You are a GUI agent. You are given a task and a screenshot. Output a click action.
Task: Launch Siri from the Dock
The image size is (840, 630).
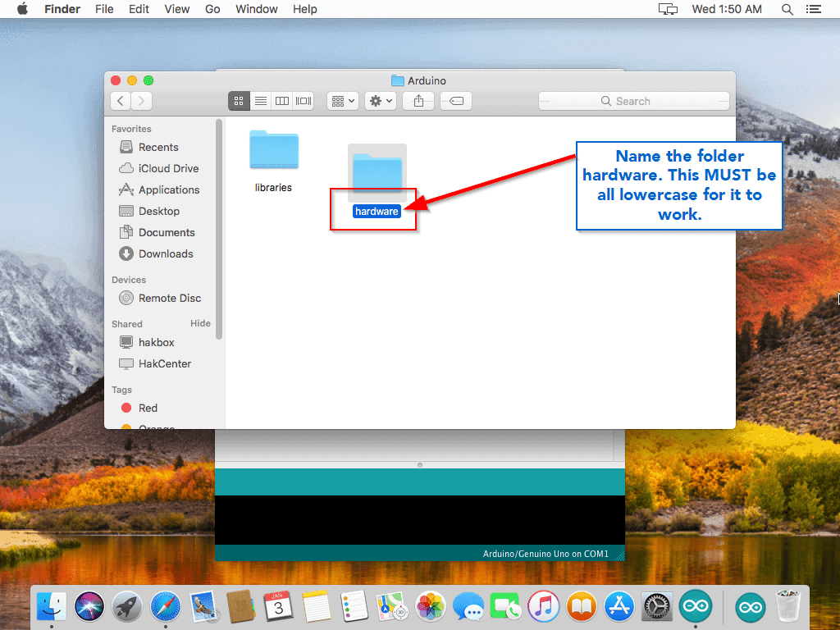point(89,606)
